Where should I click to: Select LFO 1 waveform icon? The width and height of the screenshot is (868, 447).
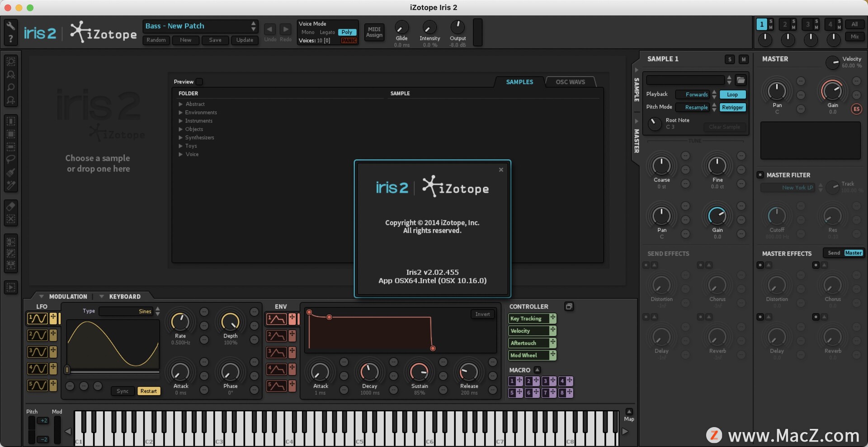(x=38, y=319)
